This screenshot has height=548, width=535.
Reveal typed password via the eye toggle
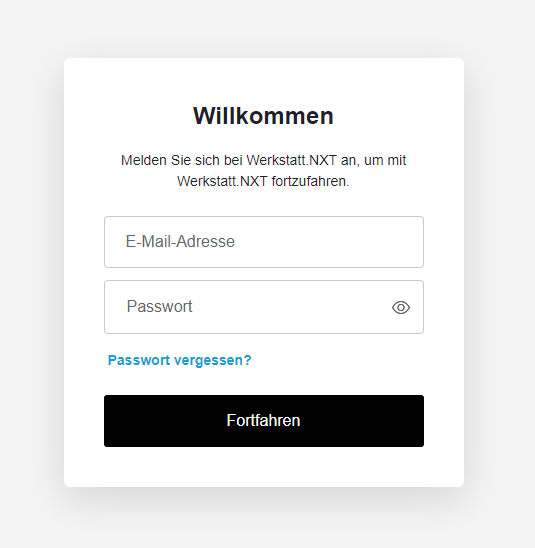pyautogui.click(x=400, y=308)
